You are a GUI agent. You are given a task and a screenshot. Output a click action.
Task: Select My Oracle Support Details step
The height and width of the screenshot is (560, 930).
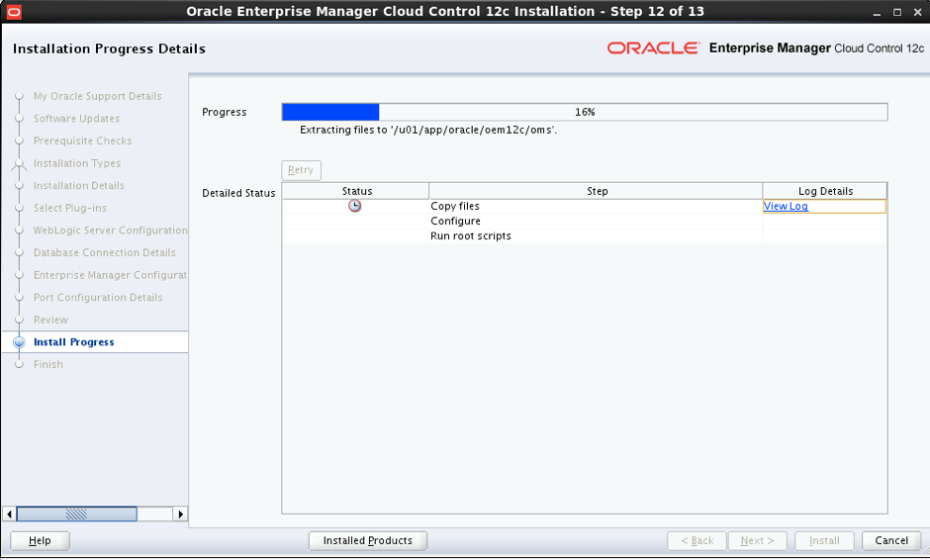[x=97, y=96]
